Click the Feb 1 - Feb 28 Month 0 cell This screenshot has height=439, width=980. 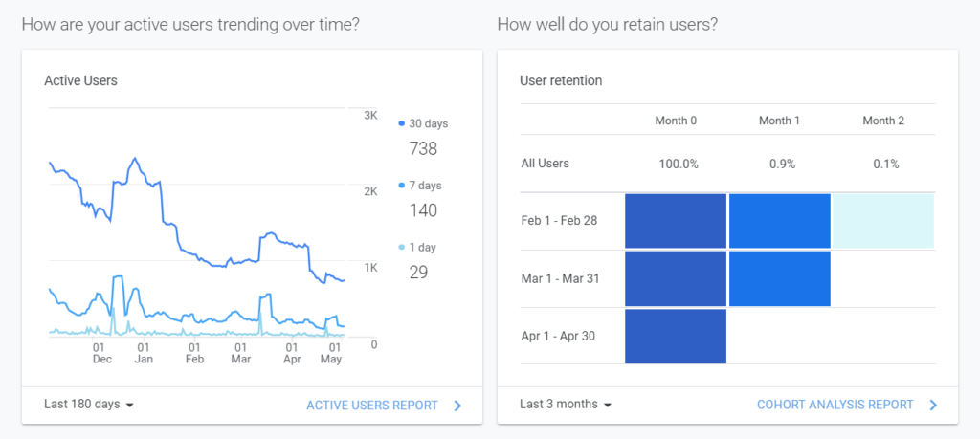[676, 221]
